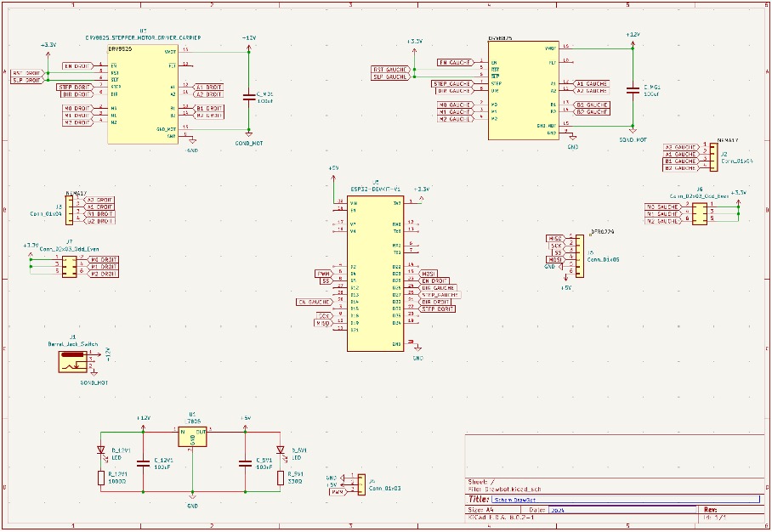Click the SchemDrawBot title field

514,500
